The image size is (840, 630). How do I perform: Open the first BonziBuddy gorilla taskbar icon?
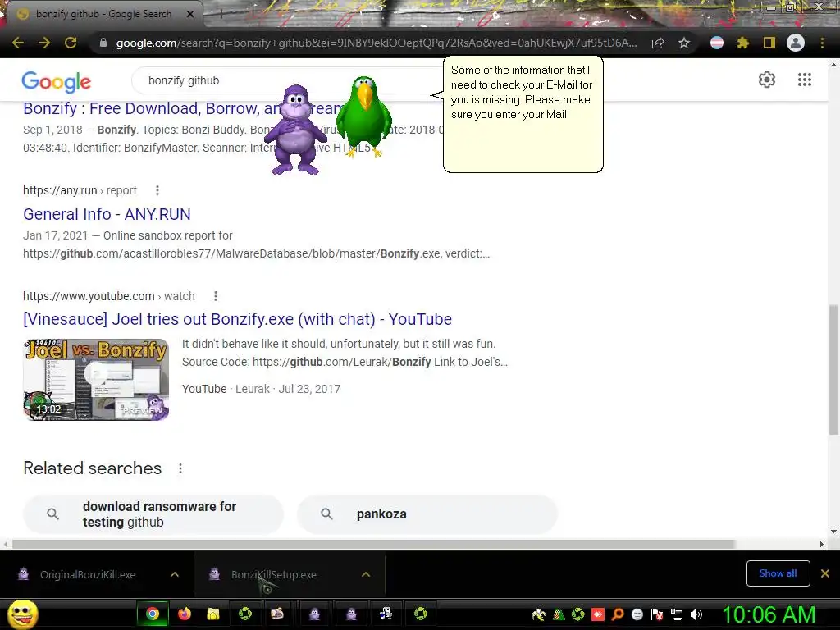[314, 614]
